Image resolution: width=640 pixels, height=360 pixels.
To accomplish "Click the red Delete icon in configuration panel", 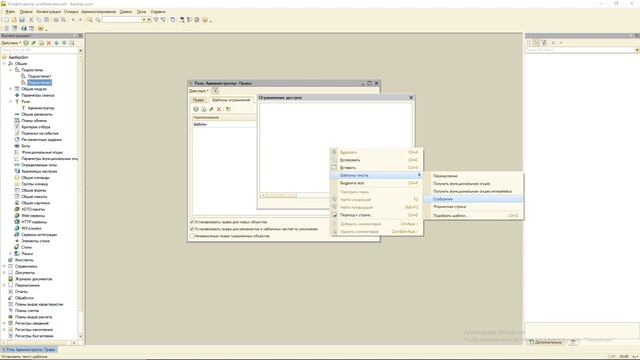I will [49, 43].
